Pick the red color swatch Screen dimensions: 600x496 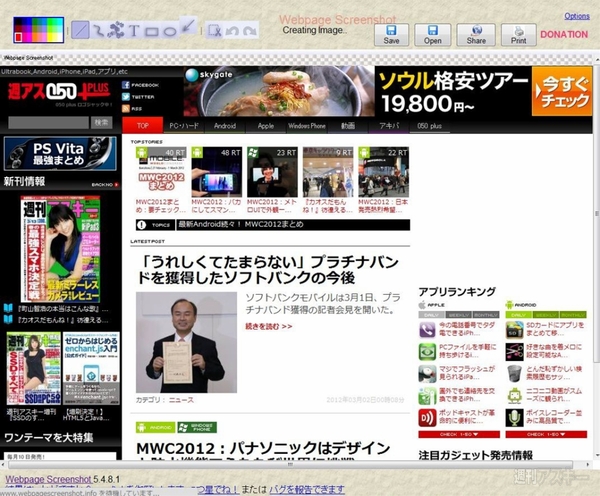coord(18,37)
